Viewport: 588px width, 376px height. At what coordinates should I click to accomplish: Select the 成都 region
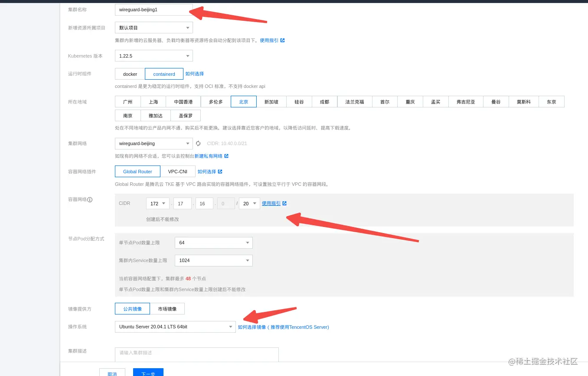point(324,102)
